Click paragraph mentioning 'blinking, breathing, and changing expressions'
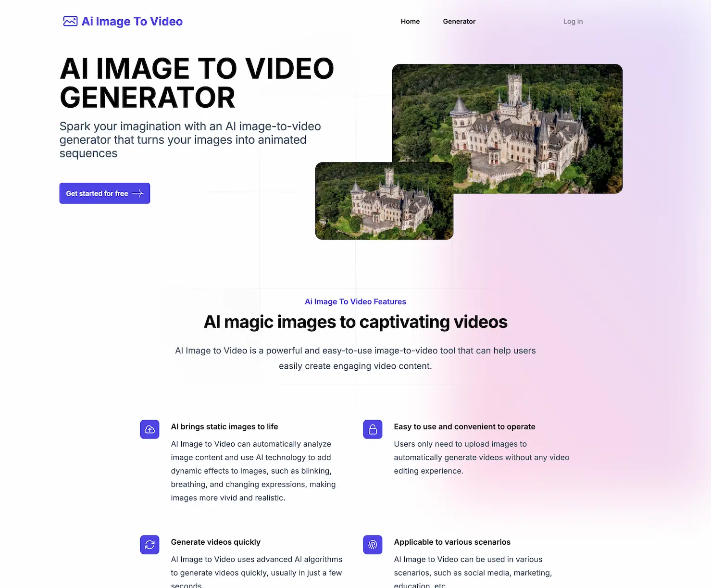Viewport: 711px width, 588px height. click(253, 471)
